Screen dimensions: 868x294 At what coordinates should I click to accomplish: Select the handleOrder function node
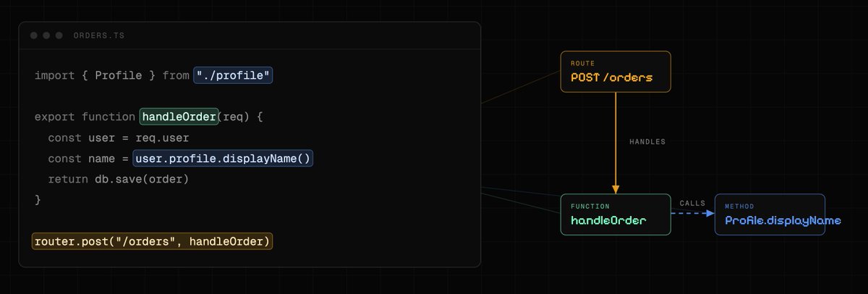[616, 215]
